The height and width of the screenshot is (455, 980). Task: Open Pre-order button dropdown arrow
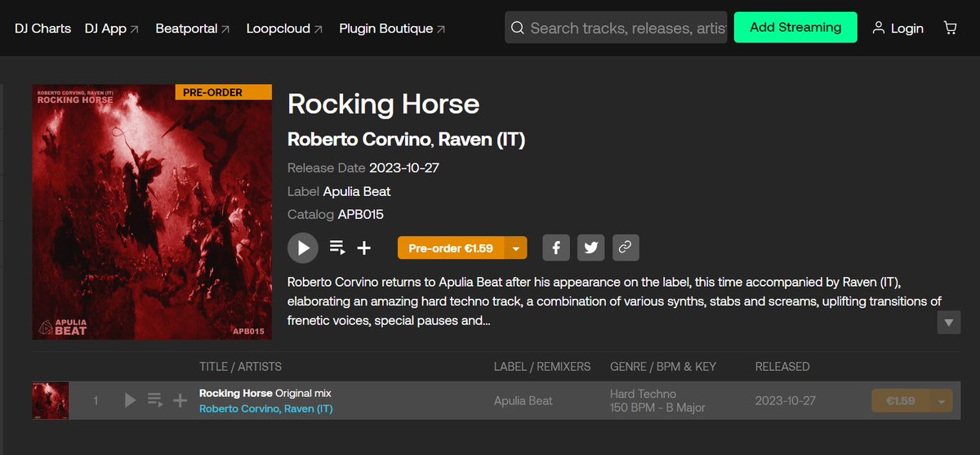point(516,248)
